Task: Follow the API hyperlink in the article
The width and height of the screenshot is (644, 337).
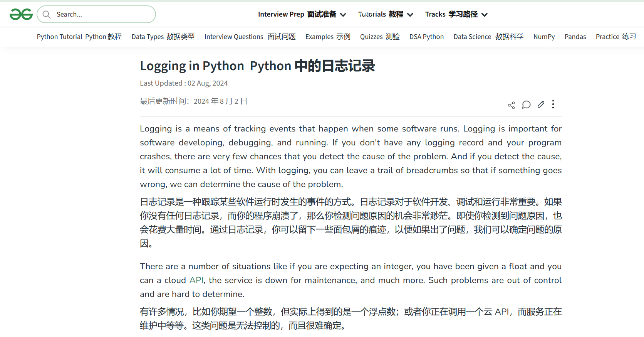Action: [x=196, y=280]
